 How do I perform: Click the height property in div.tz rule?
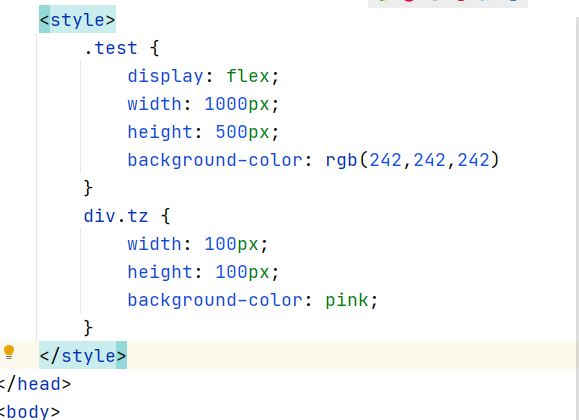coord(160,272)
